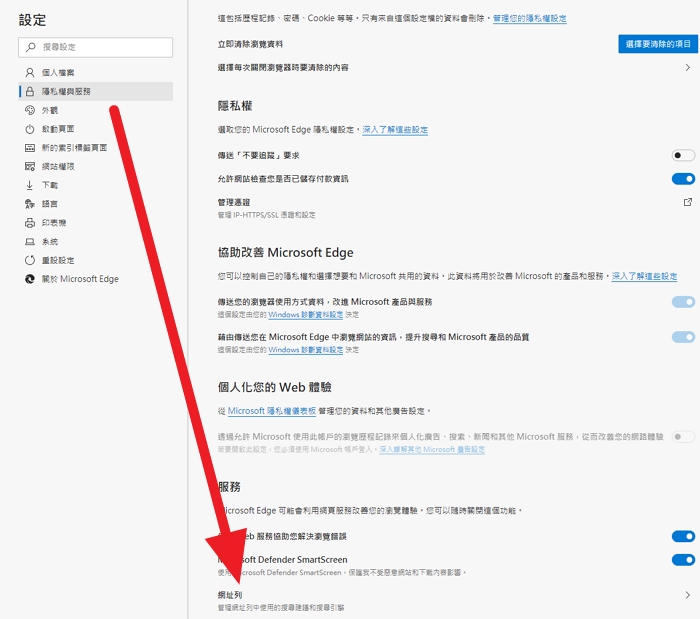
Task: Click the lock icon for 隱私權與服務
Action: coord(29,91)
